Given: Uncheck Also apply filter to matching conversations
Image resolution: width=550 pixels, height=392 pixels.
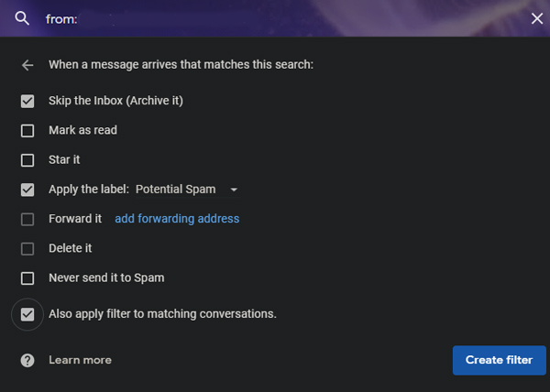Looking at the screenshot, I should point(27,314).
